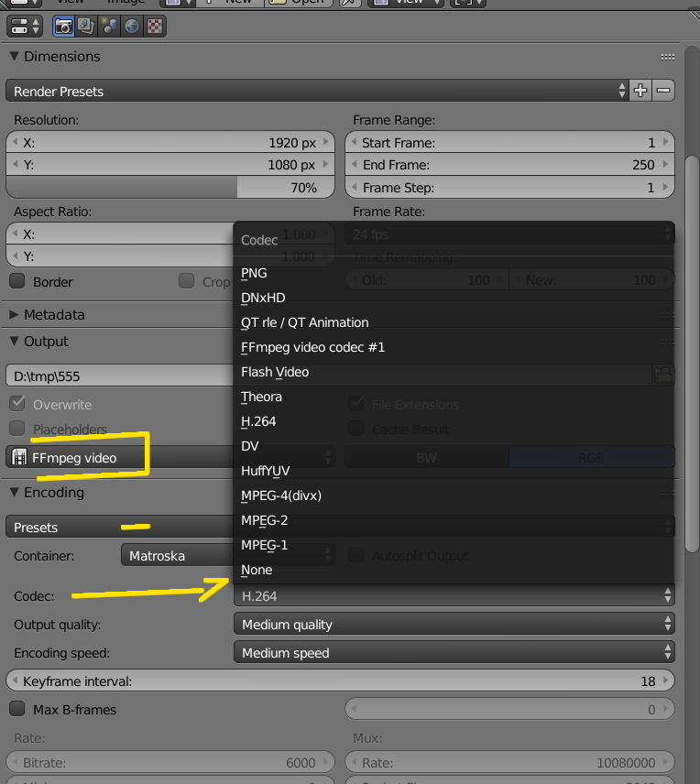
Task: Enable the Placeholders checkbox
Action: click(x=17, y=428)
